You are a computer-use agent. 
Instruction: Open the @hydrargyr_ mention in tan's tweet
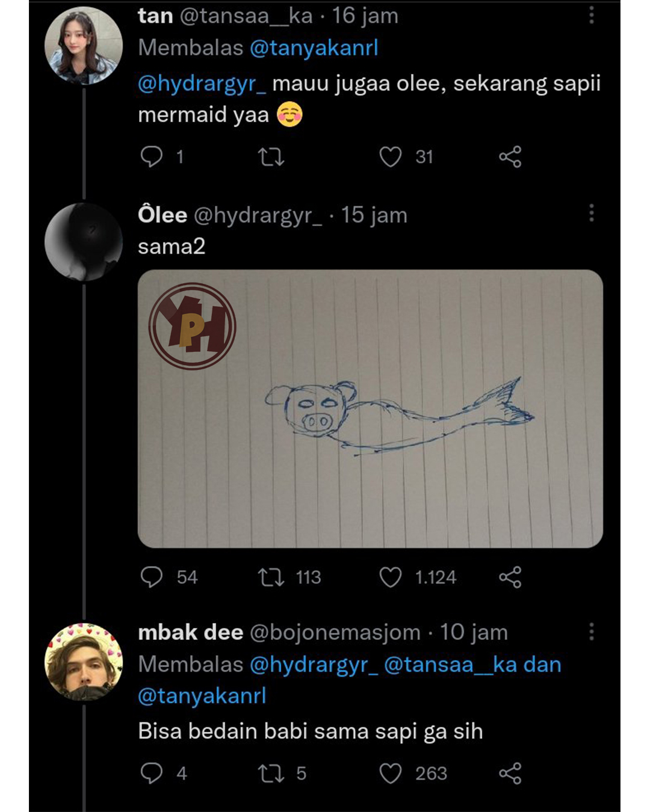(202, 84)
